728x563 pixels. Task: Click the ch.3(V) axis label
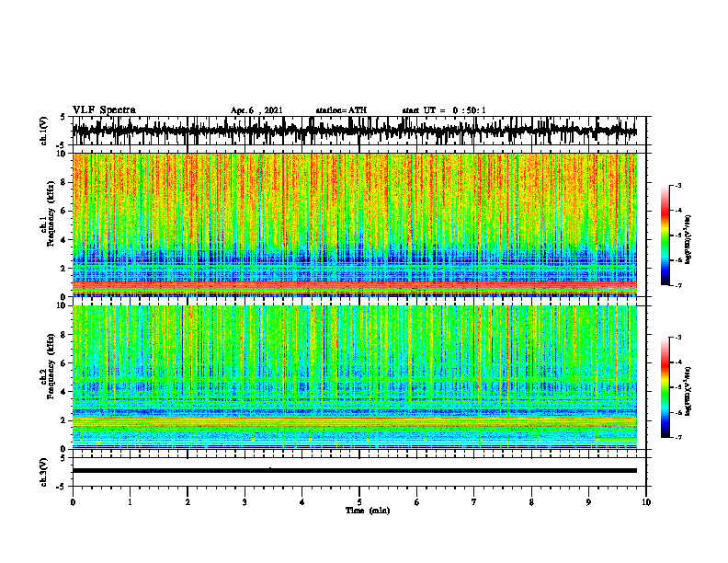(44, 472)
